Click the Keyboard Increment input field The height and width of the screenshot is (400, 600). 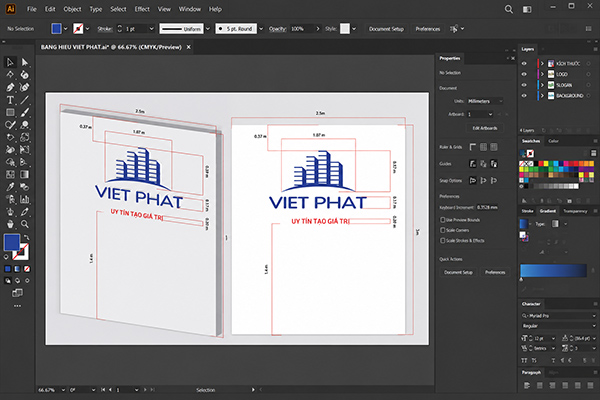coord(488,207)
